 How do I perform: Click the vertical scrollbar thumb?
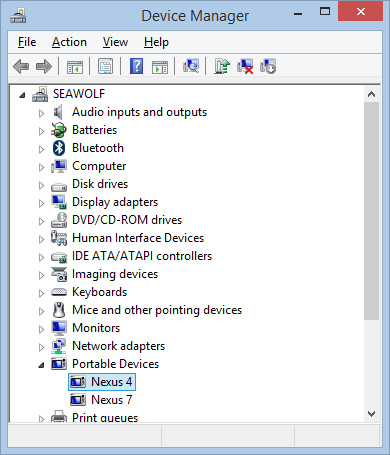tap(371, 211)
